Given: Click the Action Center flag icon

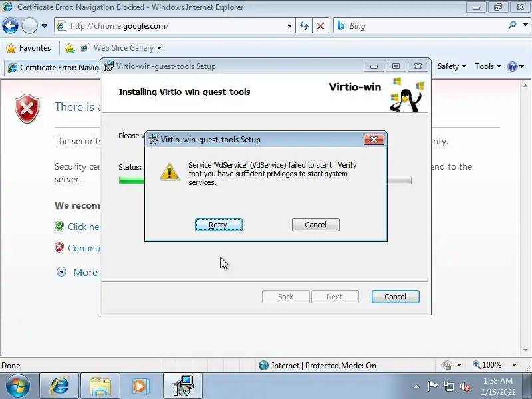Looking at the screenshot, I should 432,386.
